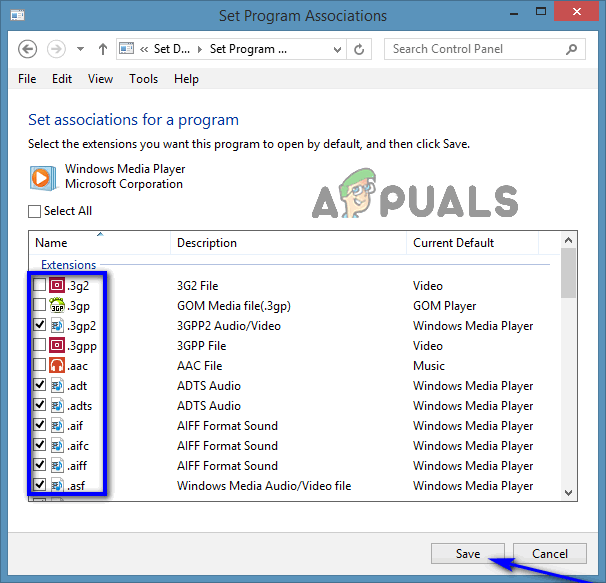Maximize the Set Program Associations window
Image resolution: width=606 pixels, height=583 pixels.
pos(541,12)
